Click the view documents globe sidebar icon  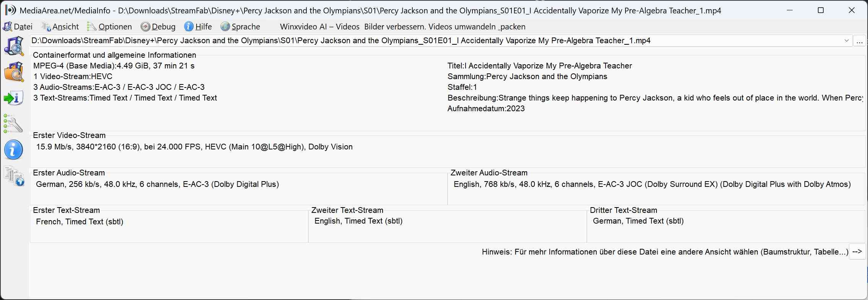[x=15, y=176]
